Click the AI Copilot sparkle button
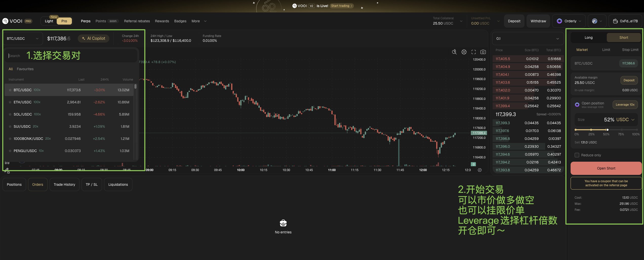The image size is (644, 260). point(93,38)
